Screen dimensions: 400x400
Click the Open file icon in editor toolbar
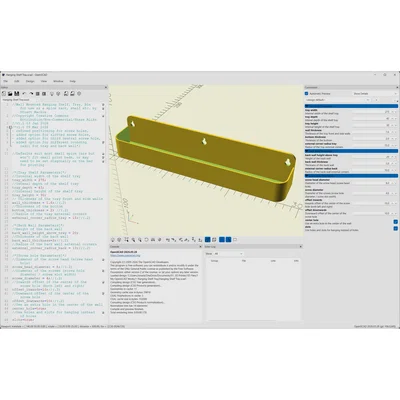[x=10, y=94]
